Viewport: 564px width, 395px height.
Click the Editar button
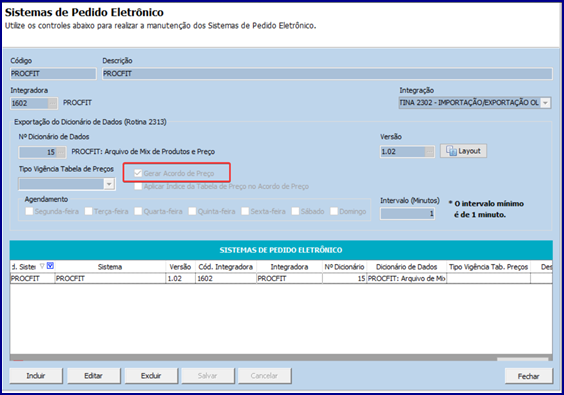tap(94, 376)
